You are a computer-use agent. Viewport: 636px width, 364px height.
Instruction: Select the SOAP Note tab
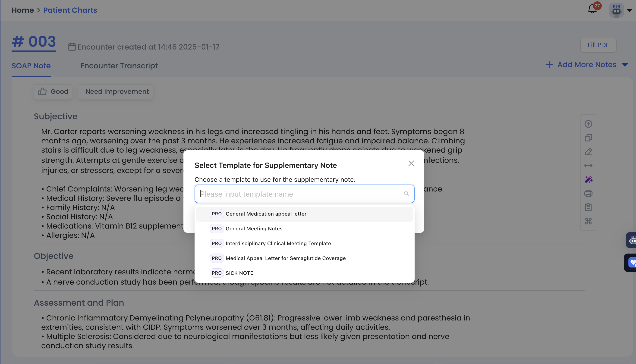(31, 66)
